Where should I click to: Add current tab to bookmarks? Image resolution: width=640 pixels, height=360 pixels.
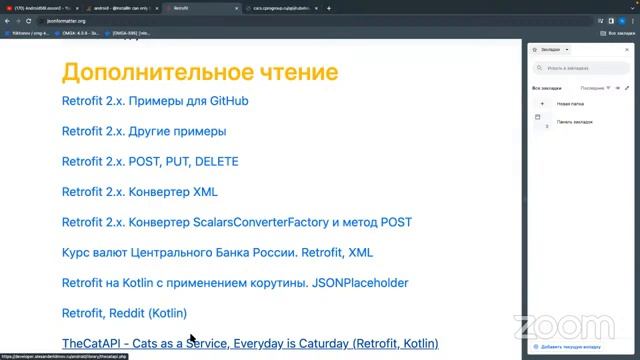[x=567, y=347]
